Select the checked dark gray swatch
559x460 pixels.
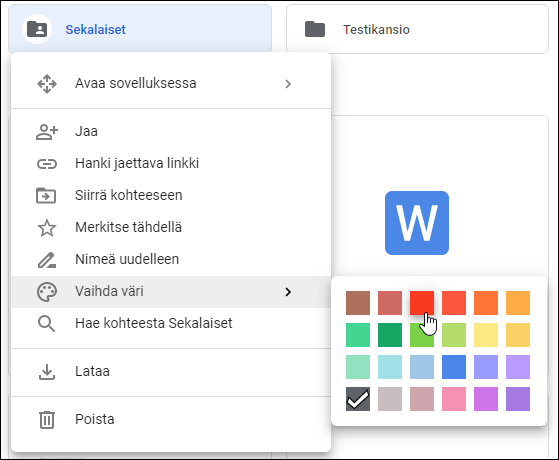tap(358, 399)
